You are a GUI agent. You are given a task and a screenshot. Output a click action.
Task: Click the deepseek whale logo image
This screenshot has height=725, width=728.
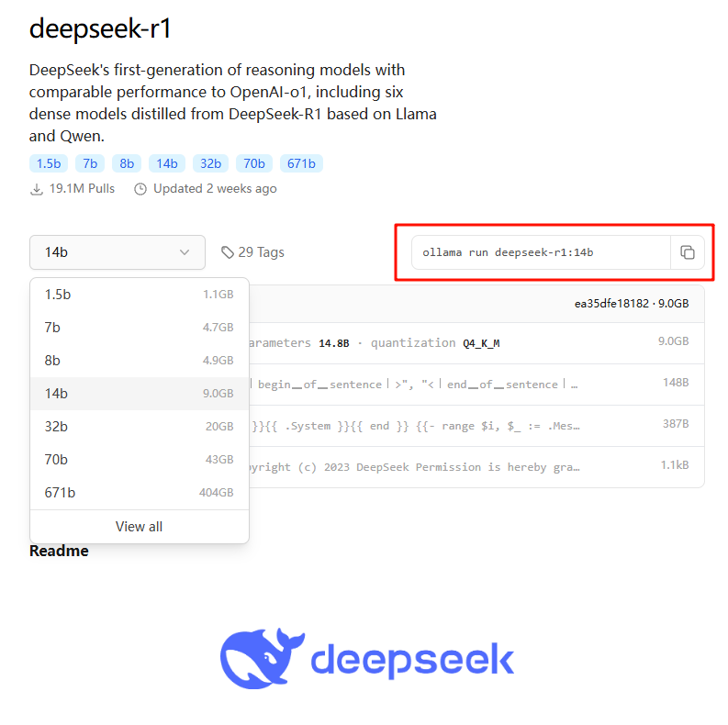click(367, 658)
